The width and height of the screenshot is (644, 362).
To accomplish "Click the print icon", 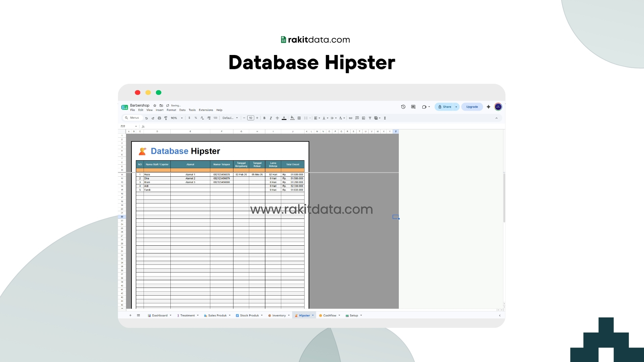I will pos(159,118).
